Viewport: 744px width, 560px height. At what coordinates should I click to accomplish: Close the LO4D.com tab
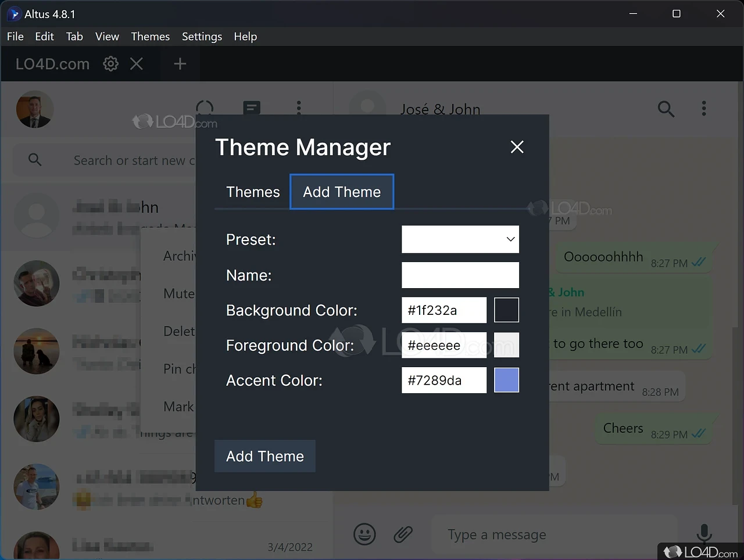[x=137, y=64]
